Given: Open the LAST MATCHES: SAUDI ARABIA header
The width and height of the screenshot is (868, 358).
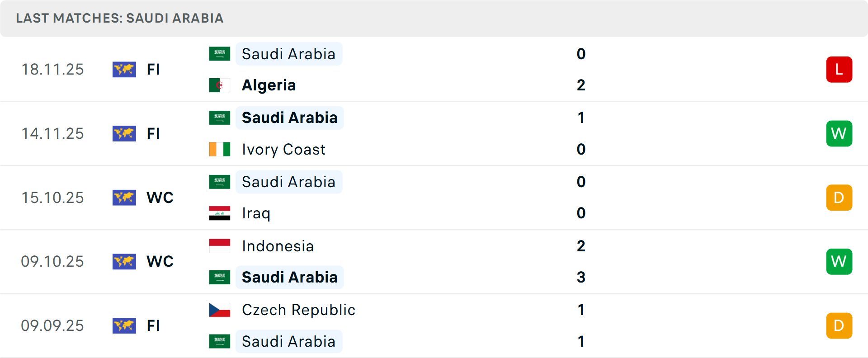Looking at the screenshot, I should coord(120,18).
